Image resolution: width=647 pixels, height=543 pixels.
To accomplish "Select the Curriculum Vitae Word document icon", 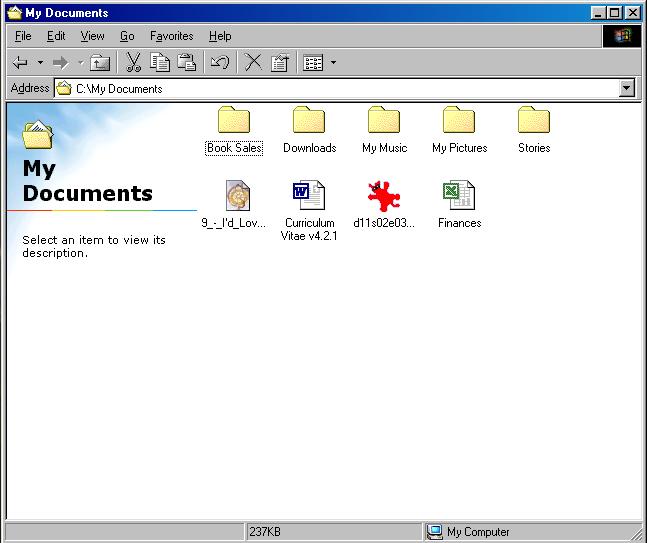I will (x=309, y=195).
